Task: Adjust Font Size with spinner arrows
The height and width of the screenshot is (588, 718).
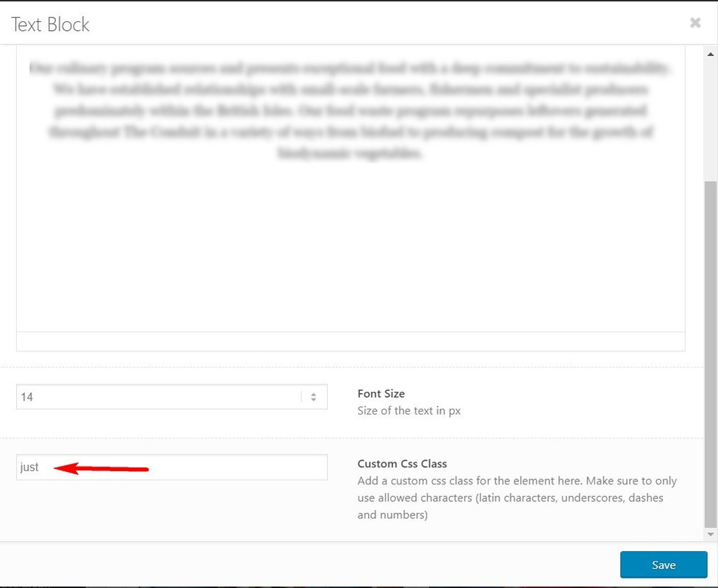Action: 313,397
